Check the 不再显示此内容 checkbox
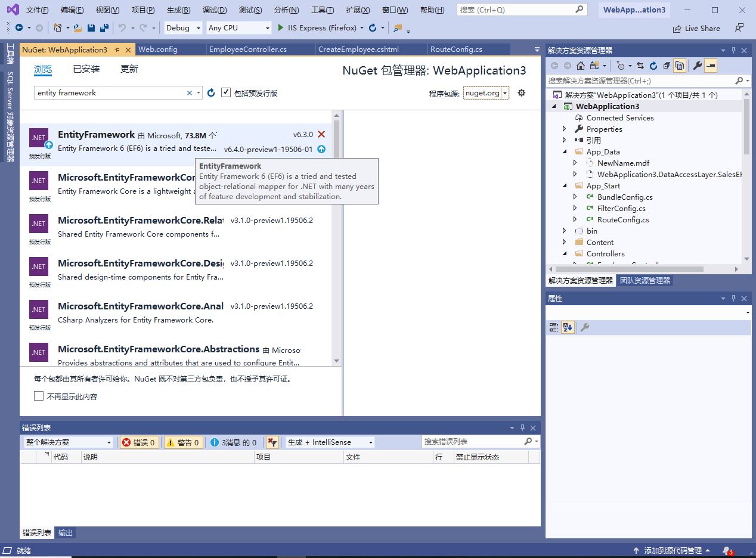This screenshot has height=558, width=756. pos(39,396)
